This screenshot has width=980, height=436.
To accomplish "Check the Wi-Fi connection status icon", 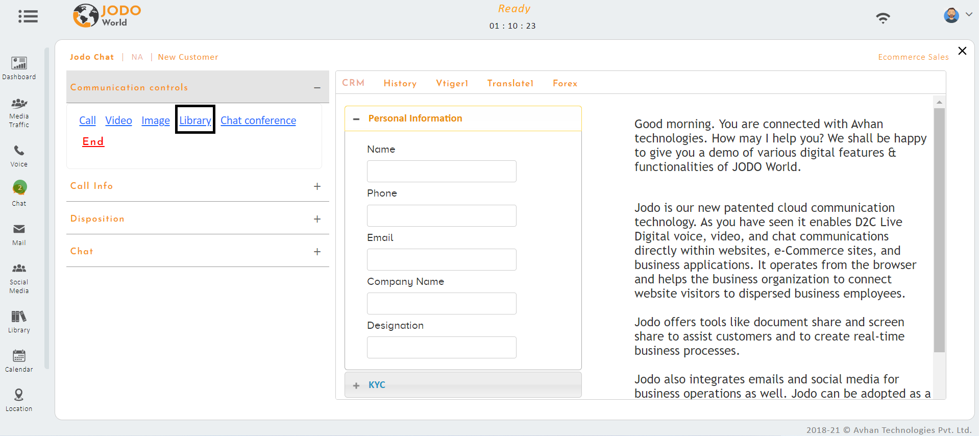I will pyautogui.click(x=883, y=18).
